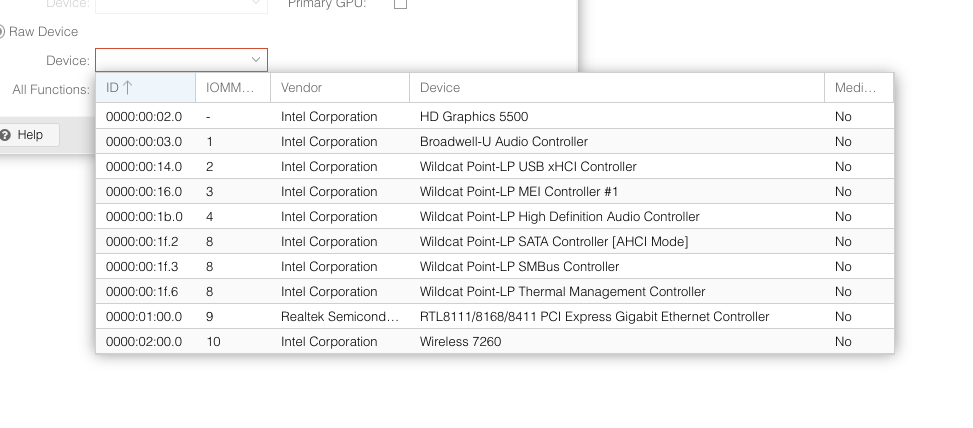The width and height of the screenshot is (973, 428).
Task: Sort by IOMMU group column header
Action: coord(232,88)
